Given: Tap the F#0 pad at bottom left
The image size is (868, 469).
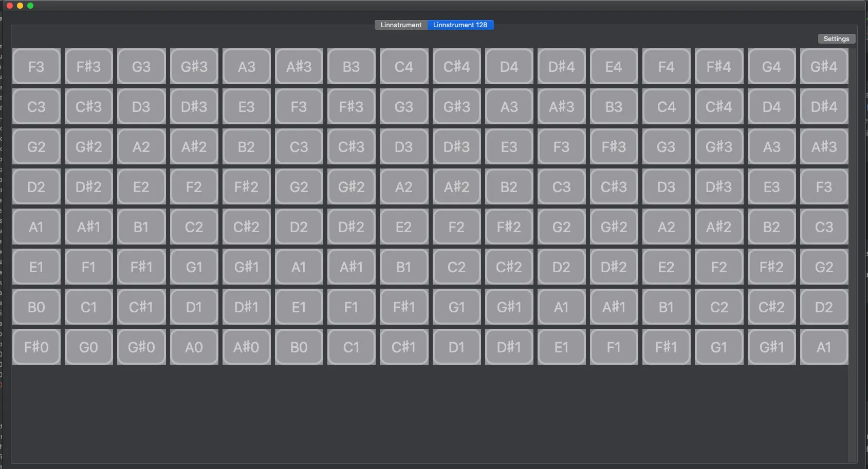Looking at the screenshot, I should pyautogui.click(x=36, y=347).
